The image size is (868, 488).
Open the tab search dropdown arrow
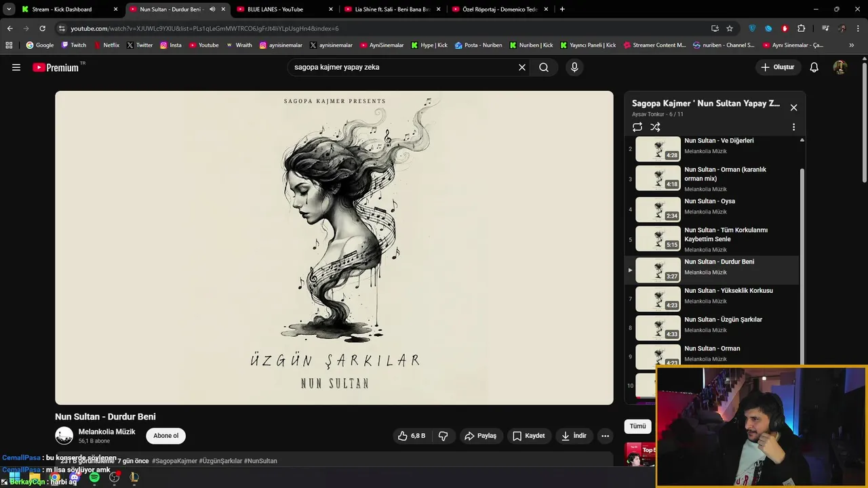(9, 9)
